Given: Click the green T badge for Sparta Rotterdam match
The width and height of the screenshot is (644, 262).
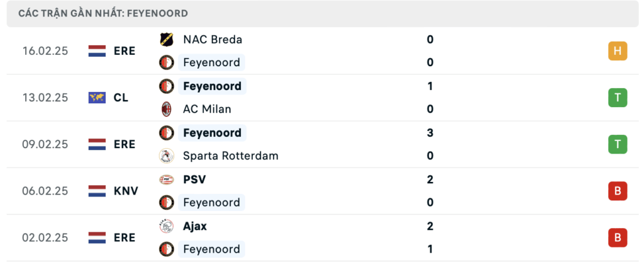Looking at the screenshot, I should [x=618, y=144].
